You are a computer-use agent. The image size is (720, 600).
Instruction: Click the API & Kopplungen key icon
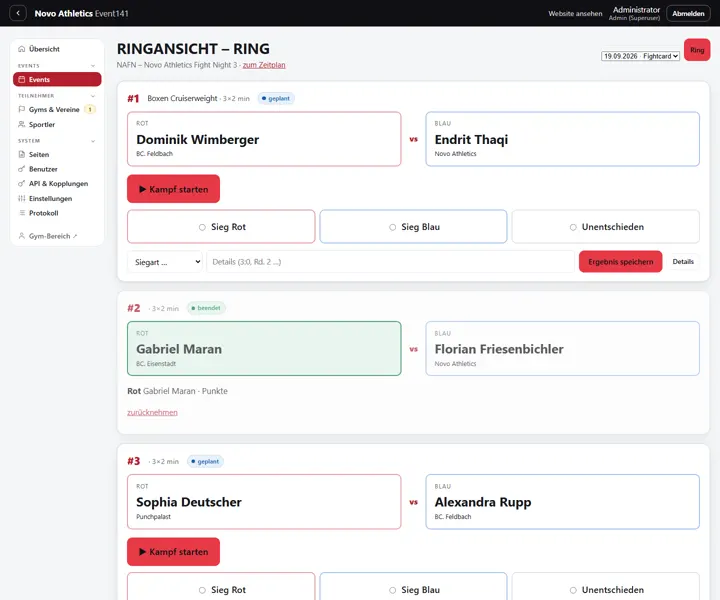(22, 184)
